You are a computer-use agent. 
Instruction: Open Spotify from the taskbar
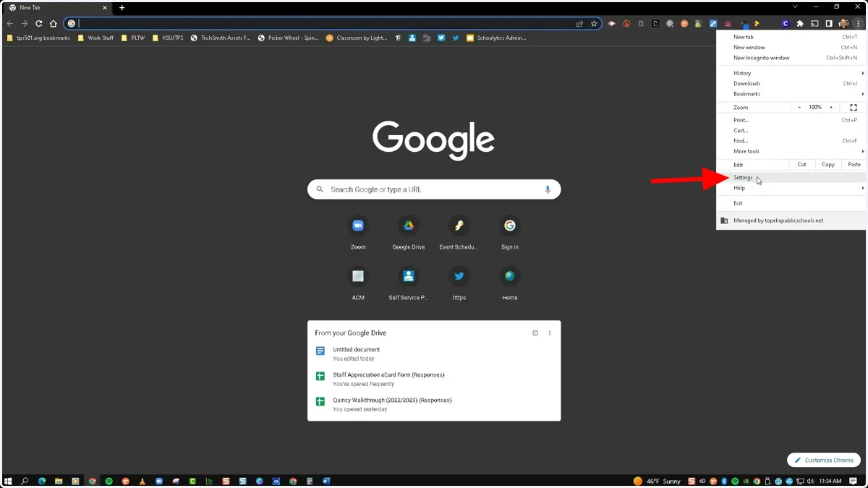(x=109, y=481)
